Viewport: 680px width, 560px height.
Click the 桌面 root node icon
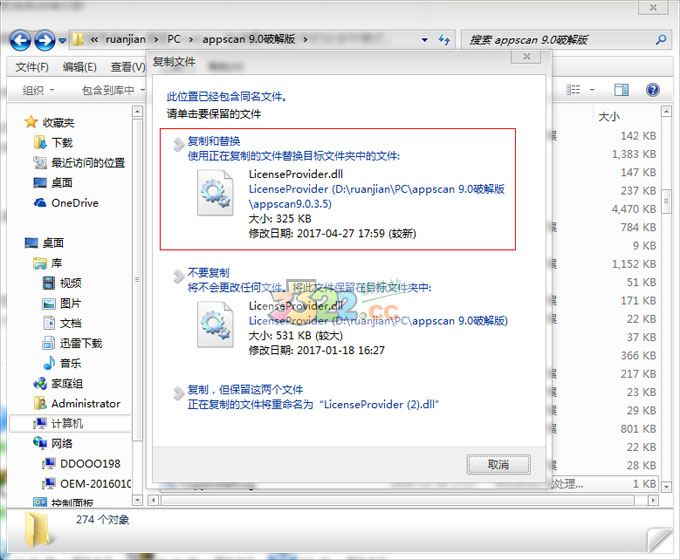31,242
